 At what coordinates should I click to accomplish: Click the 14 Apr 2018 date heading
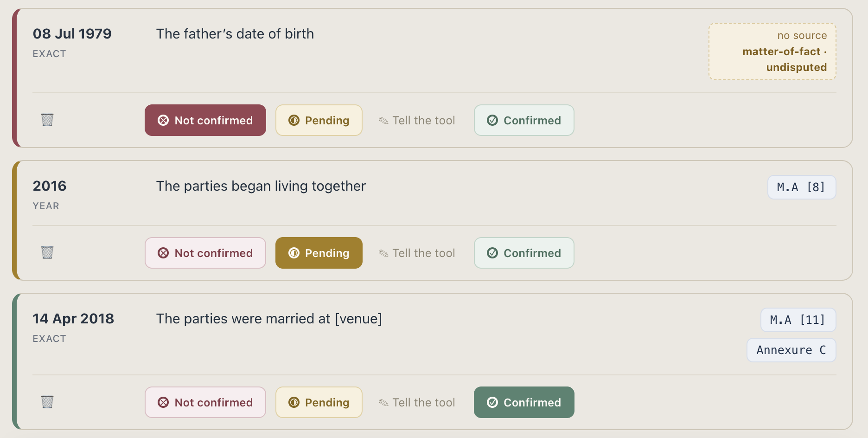click(x=73, y=318)
